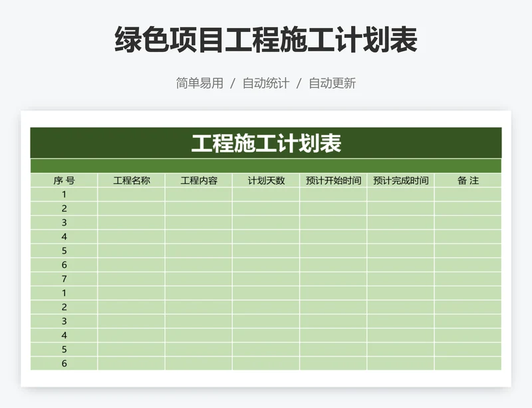Select the 备注 column header
532x408 pixels.
(468, 180)
